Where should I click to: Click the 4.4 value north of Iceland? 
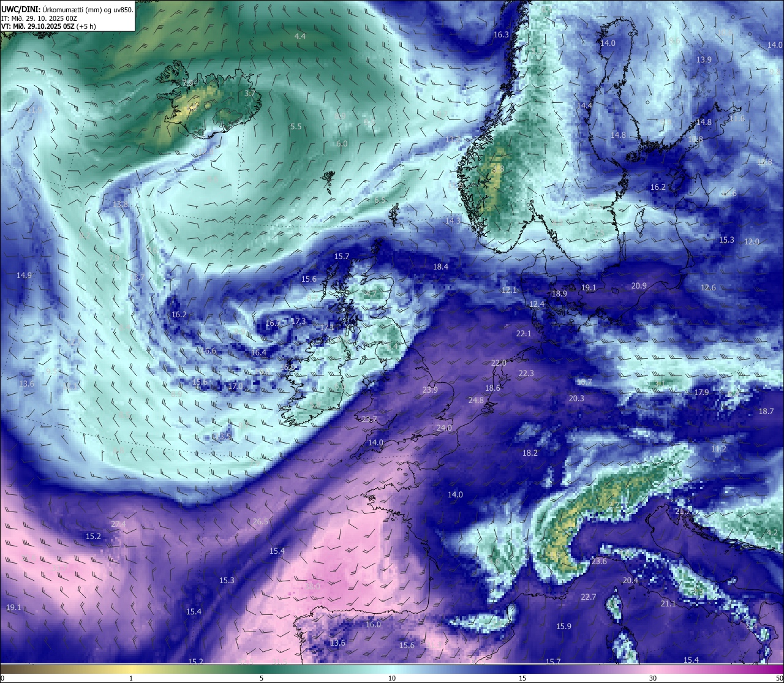tap(300, 37)
